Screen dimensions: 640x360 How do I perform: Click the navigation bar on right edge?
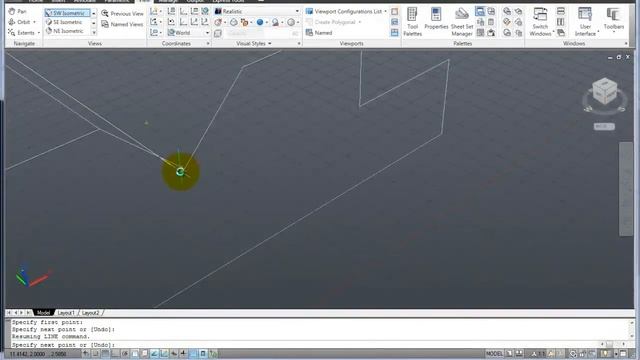(626, 189)
